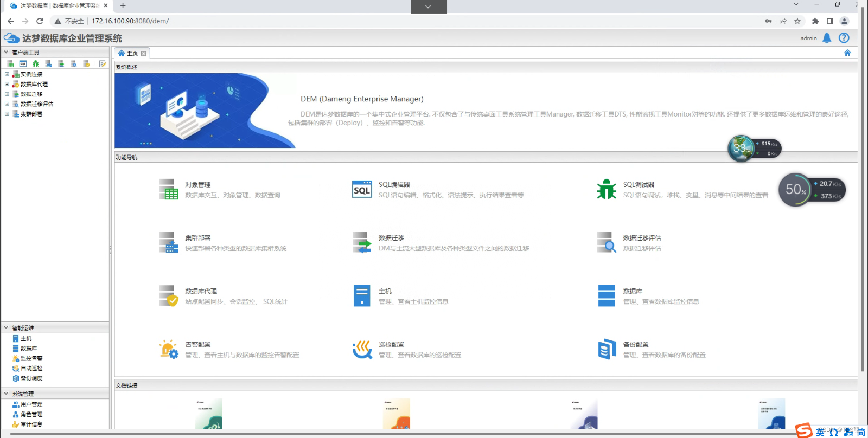
Task: Expand the 数据迁移评估 tree node
Action: pos(7,104)
